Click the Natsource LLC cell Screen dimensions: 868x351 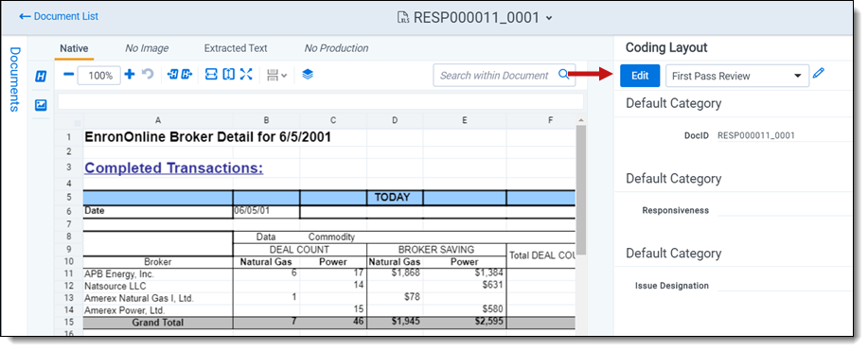coord(158,286)
